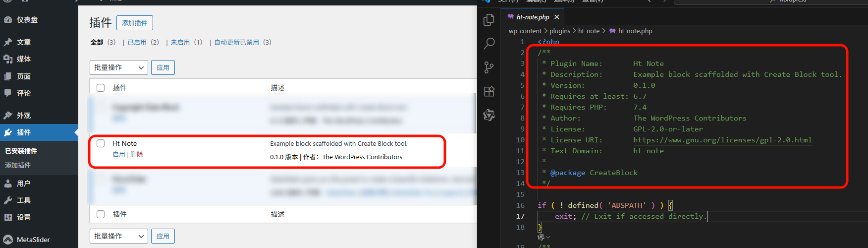This screenshot has width=868, height=248.
Task: Open the gnu.org license URL in code
Action: coord(722,140)
